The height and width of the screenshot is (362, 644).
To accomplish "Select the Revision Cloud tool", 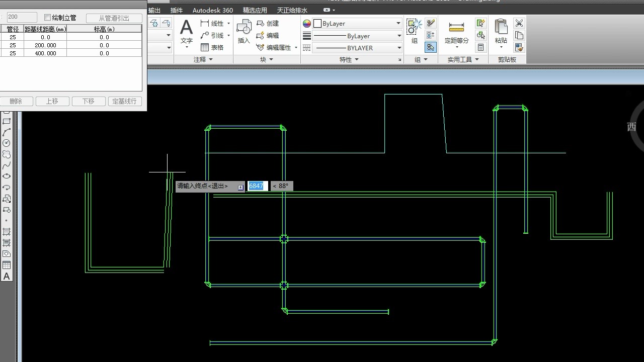I will coord(7,154).
